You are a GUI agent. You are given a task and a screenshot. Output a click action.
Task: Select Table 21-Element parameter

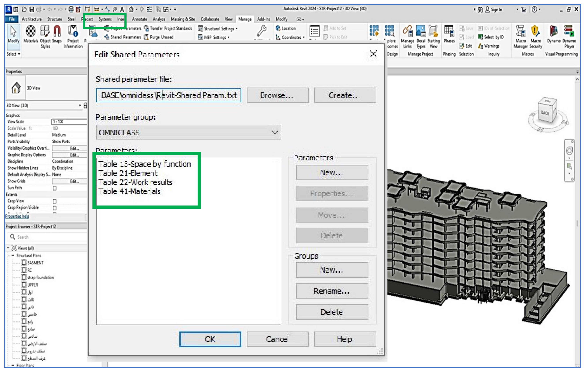point(128,173)
